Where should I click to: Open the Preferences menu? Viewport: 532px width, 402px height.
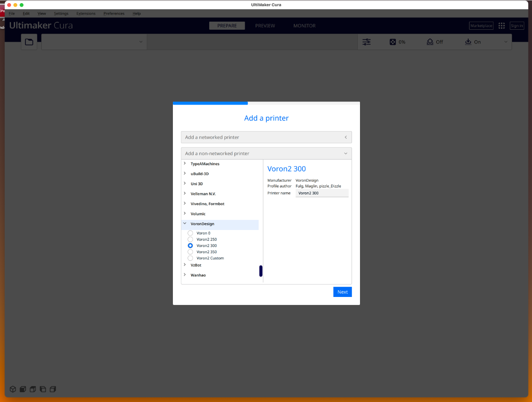point(114,14)
